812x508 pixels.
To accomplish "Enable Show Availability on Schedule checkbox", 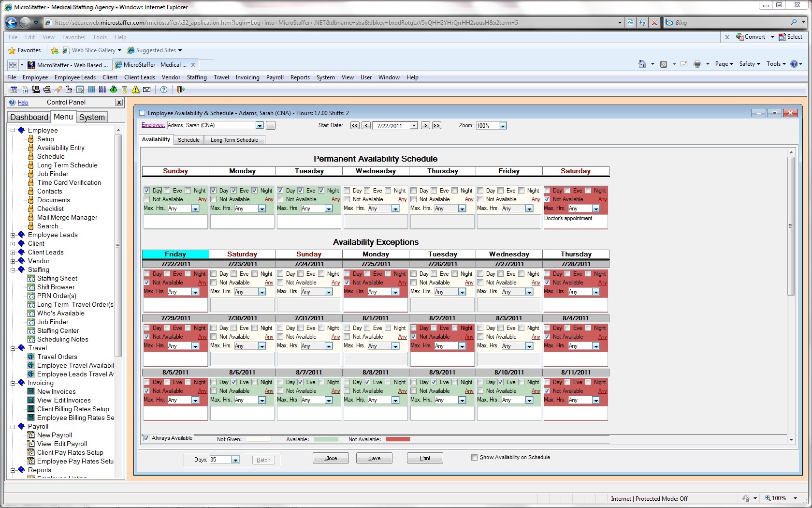I will pos(474,458).
